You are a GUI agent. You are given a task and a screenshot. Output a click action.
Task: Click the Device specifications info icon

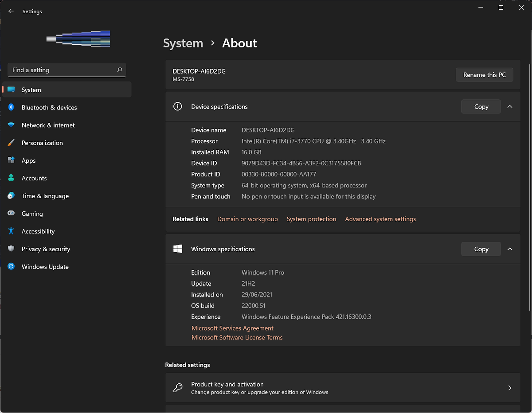coord(177,107)
